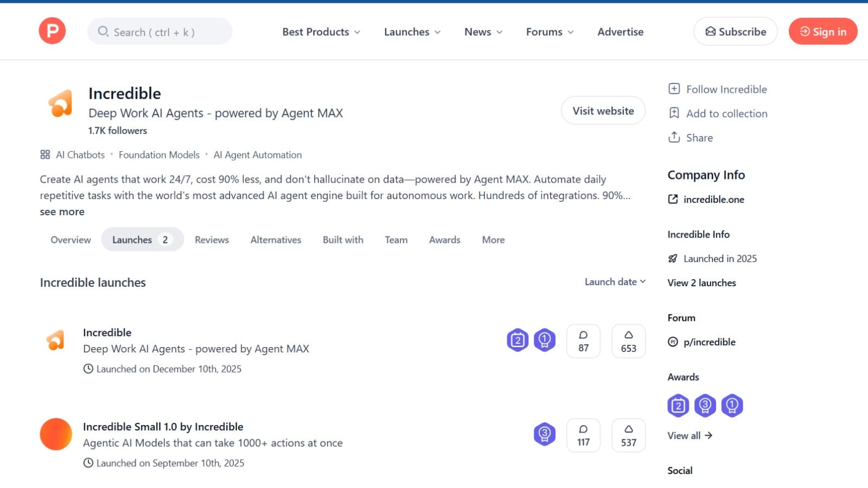Expand the News dropdown menu
Screen dimensions: 868x488
[x=483, y=32]
